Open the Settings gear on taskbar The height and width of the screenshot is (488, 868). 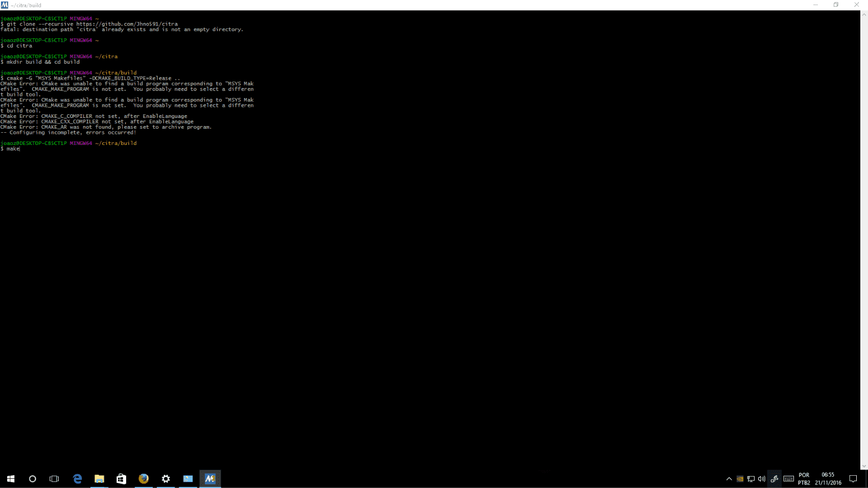166,479
